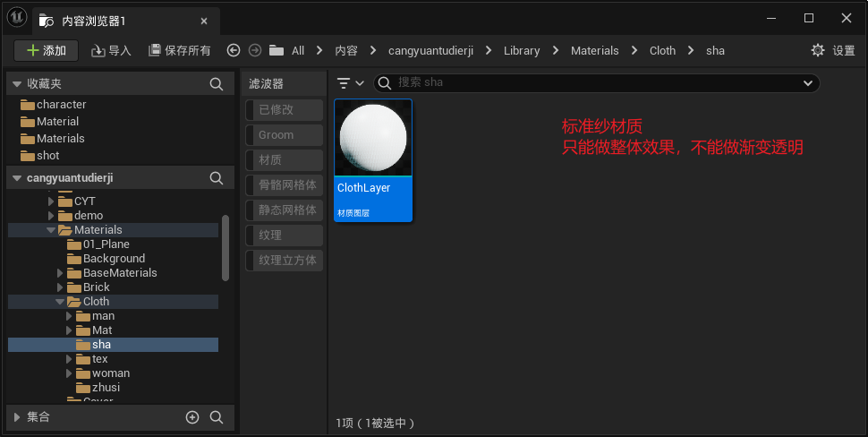The image size is (868, 437).
Task: Navigate back with the left arrow icon
Action: [234, 51]
